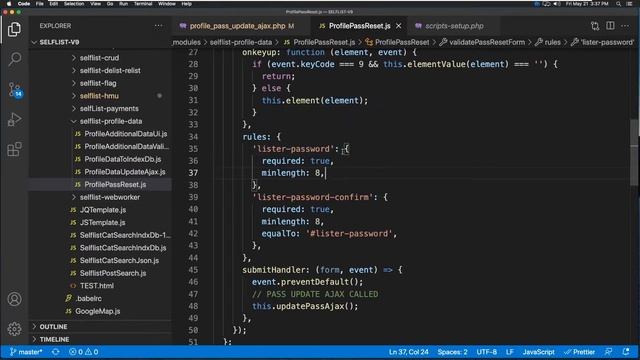Open the Run menu

point(123,4)
